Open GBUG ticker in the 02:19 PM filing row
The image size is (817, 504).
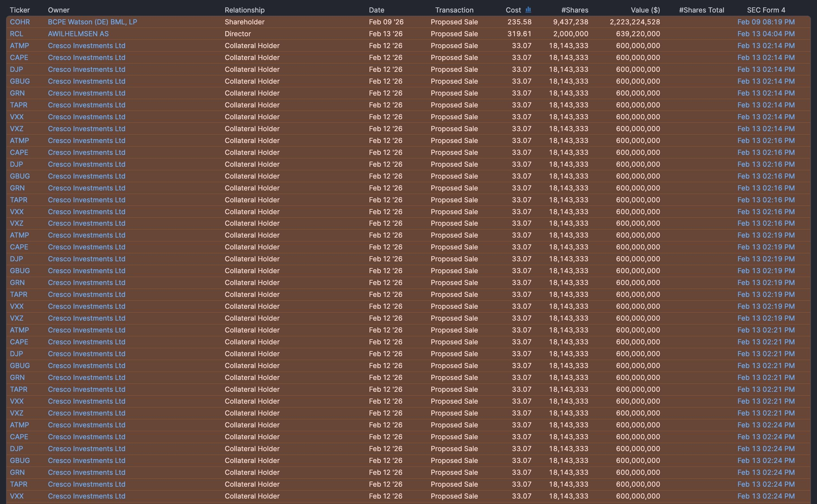pos(20,271)
